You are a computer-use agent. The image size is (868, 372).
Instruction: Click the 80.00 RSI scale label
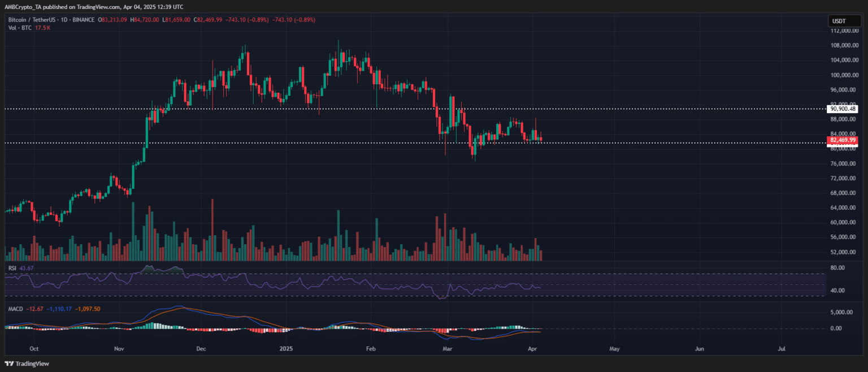[x=837, y=268]
